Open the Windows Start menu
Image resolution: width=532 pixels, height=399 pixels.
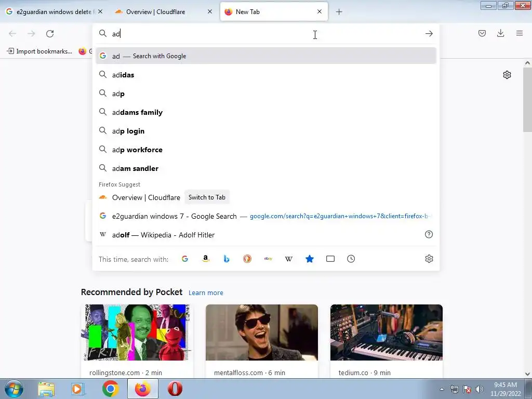tap(14, 389)
